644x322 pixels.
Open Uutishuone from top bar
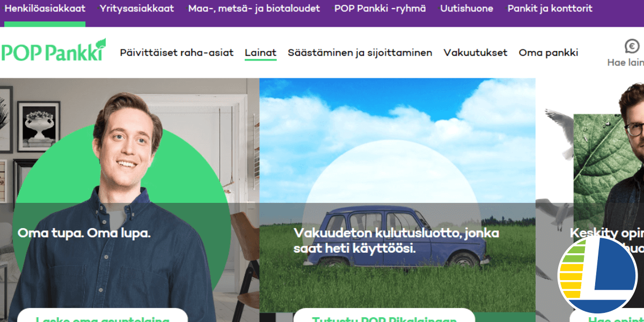click(x=467, y=9)
